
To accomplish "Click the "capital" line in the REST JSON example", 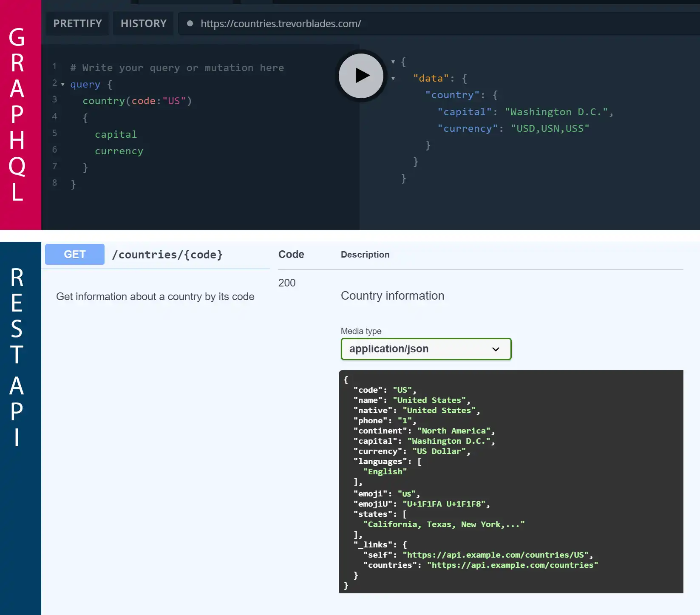I will click(424, 441).
